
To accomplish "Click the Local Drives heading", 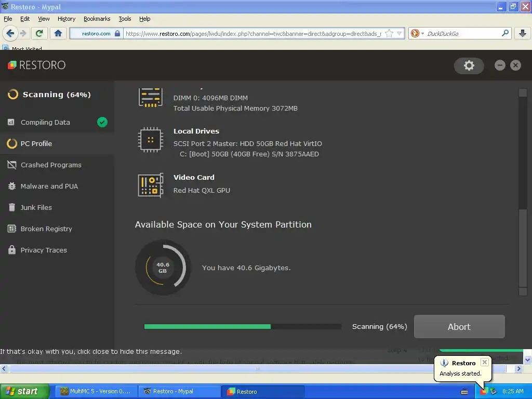I will click(x=196, y=131).
